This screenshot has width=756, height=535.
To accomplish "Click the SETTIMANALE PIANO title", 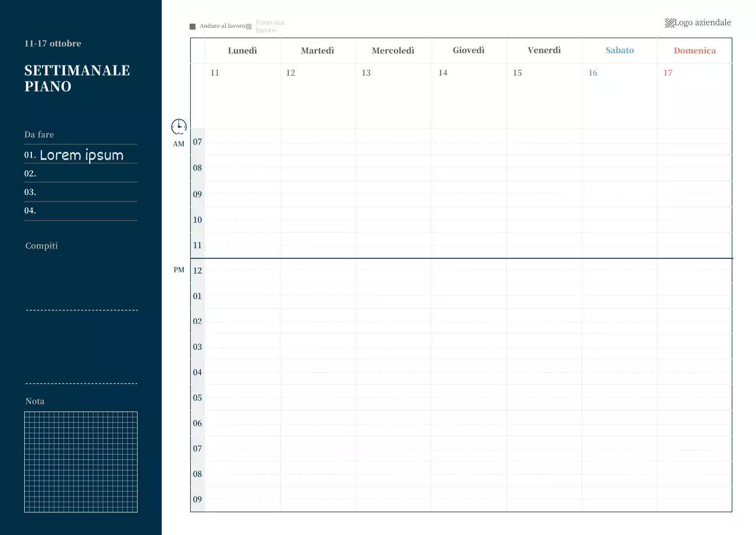I will click(x=77, y=78).
